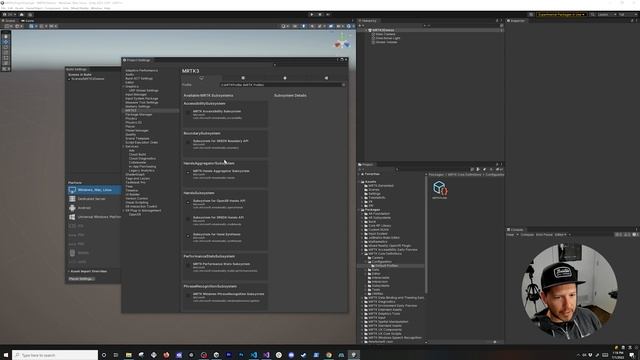Toggle the scene checkbox in Scenes In Build

(x=69, y=79)
